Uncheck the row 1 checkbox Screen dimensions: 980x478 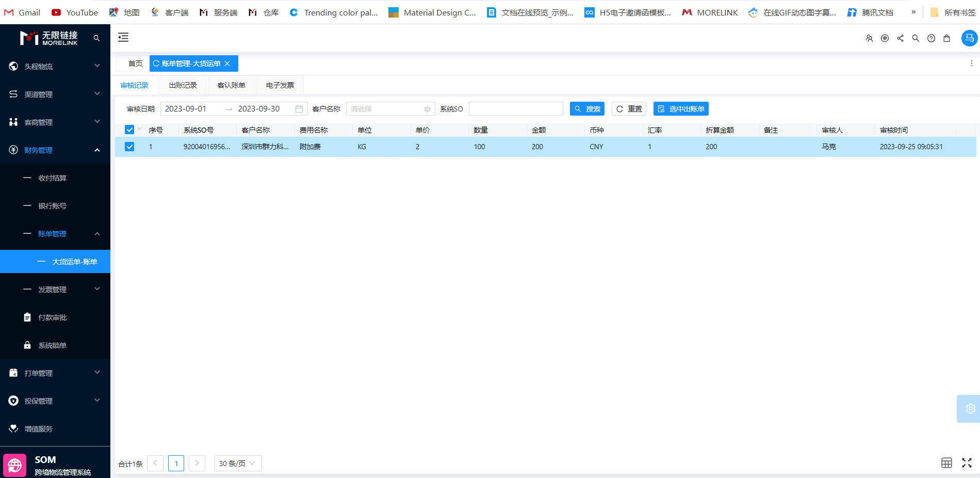[x=129, y=147]
